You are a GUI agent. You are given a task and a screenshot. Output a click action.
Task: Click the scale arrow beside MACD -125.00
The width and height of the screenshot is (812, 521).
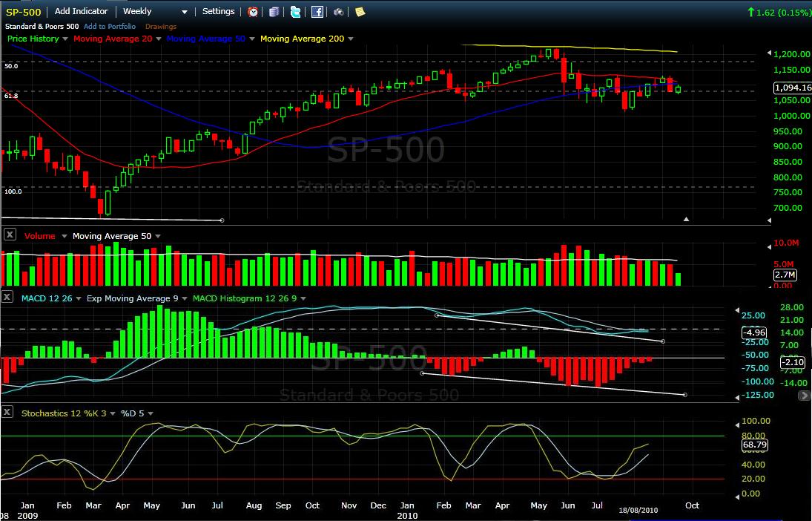tap(737, 397)
